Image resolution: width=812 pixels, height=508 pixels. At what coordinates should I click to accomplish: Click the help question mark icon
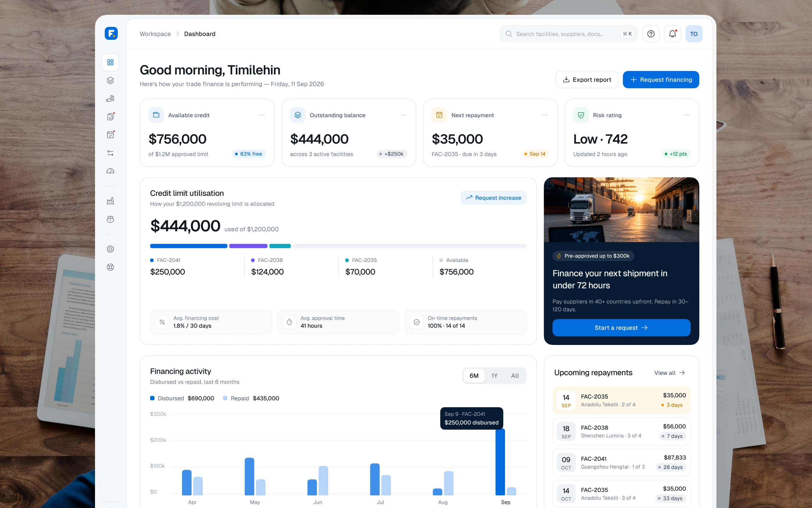[651, 34]
